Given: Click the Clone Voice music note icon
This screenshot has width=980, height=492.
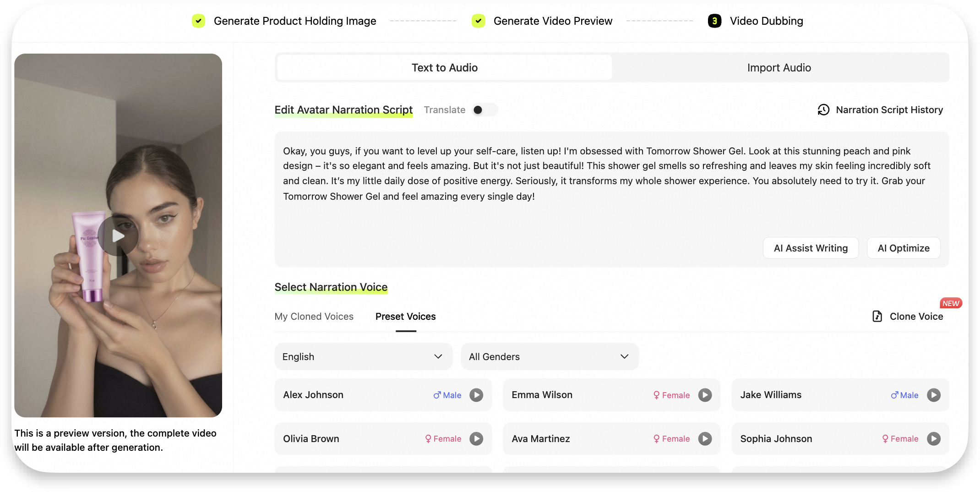Looking at the screenshot, I should (x=877, y=316).
